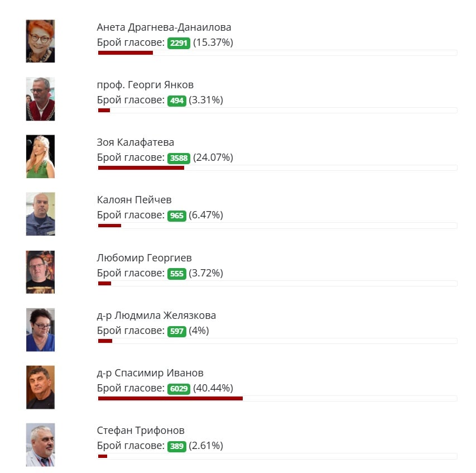
Task: Click Анета Драгнева-Данаилова's photo thumbnail
Action: tap(40, 41)
